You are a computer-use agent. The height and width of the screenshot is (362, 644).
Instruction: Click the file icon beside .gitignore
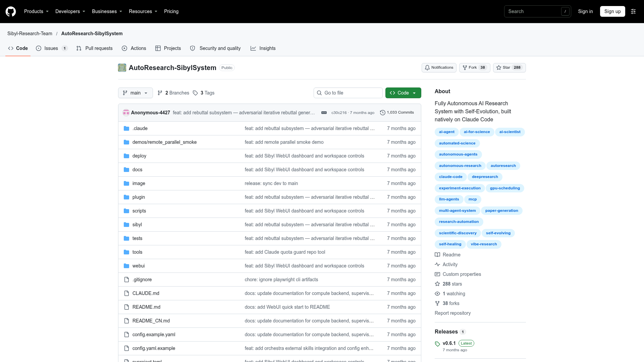[x=126, y=280]
